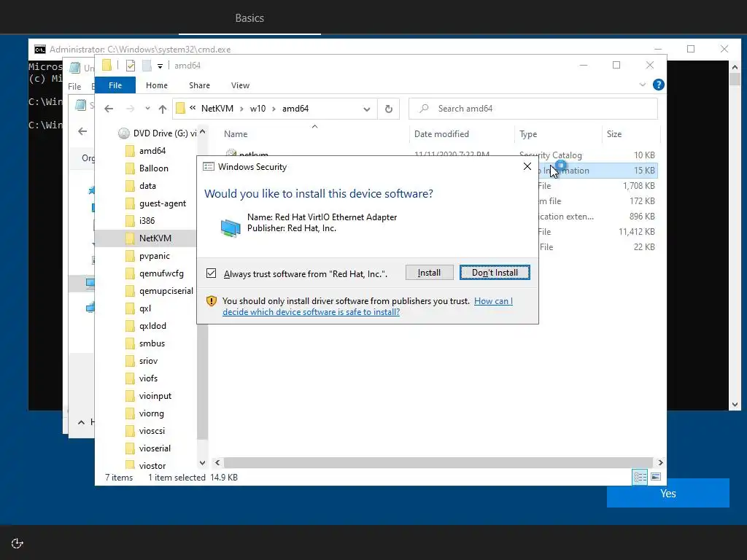Image resolution: width=747 pixels, height=560 pixels.
Task: Select the amd64 folder in the tree
Action: [x=152, y=151]
